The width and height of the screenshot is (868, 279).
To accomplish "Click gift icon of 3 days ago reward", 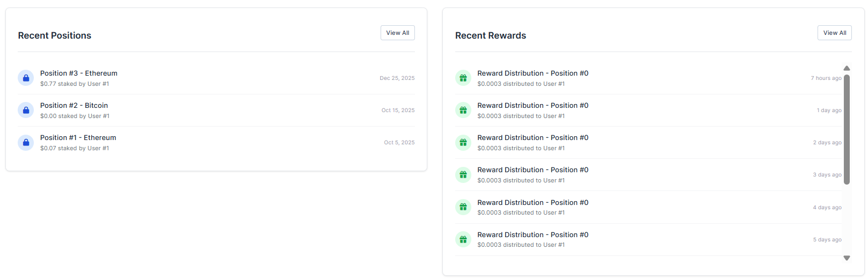I will [x=463, y=175].
